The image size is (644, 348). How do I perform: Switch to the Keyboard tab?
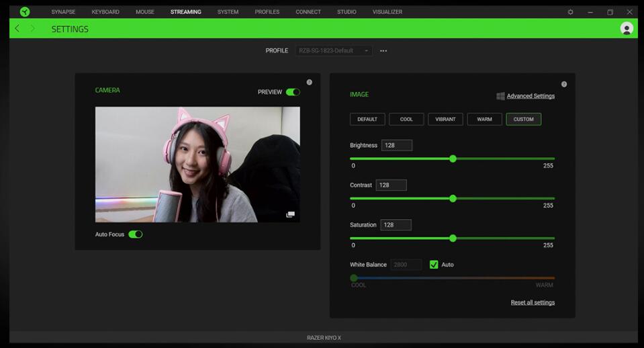[105, 12]
